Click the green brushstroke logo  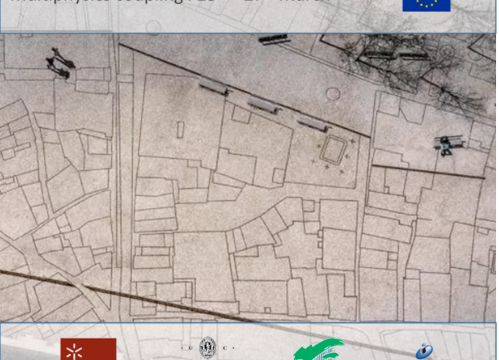(319, 350)
